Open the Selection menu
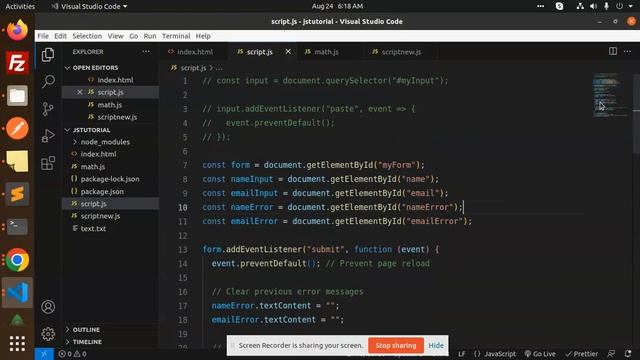 87,36
